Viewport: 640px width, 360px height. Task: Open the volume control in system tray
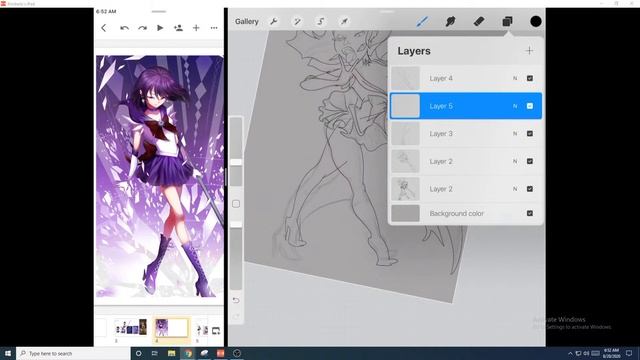pos(587,353)
